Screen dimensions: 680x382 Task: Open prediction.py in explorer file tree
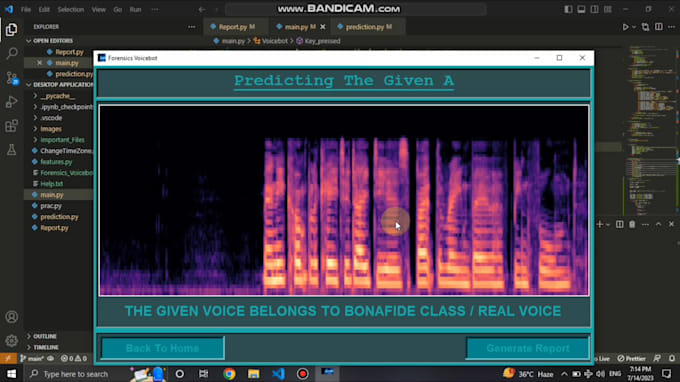[59, 217]
